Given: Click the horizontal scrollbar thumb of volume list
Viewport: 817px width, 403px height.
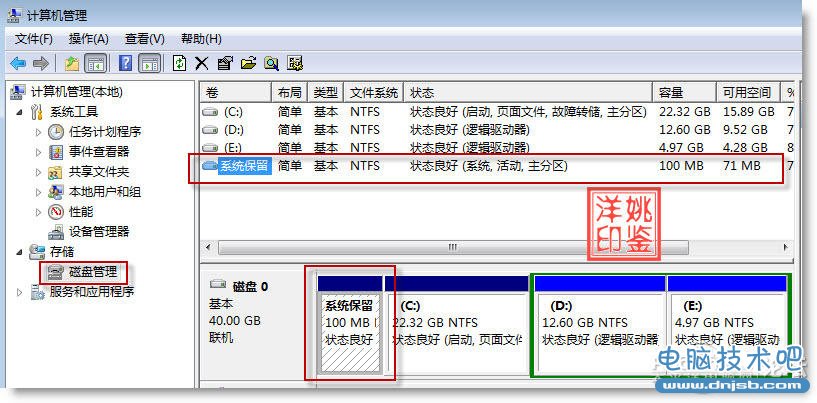Looking at the screenshot, I should click(453, 247).
